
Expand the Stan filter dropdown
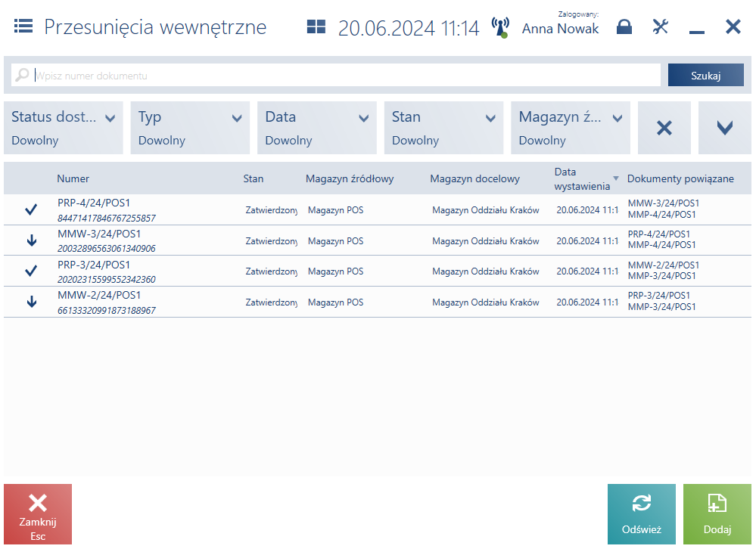pyautogui.click(x=443, y=128)
